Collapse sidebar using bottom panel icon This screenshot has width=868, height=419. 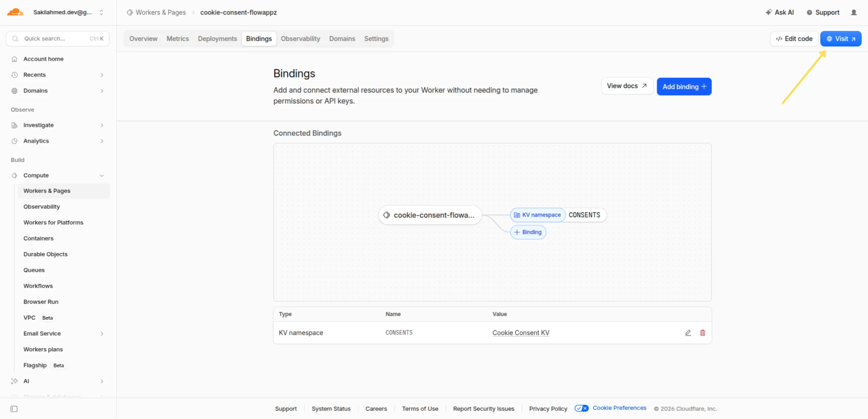pos(14,409)
